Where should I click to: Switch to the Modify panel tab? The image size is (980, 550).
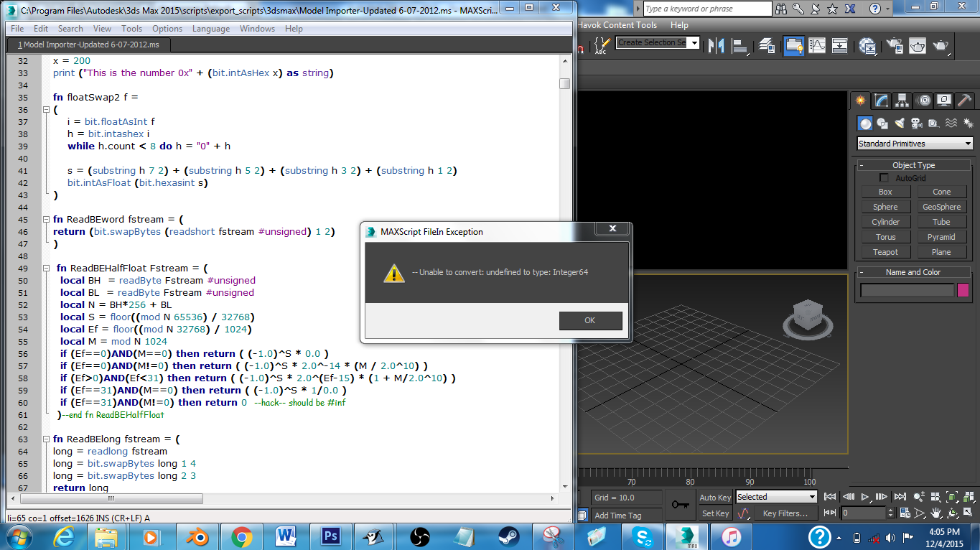[x=881, y=101]
